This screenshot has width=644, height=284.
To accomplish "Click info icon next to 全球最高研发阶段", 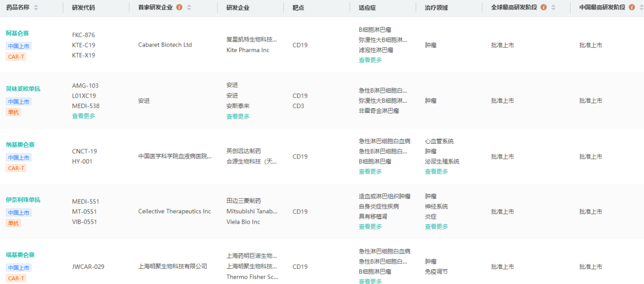I will coord(544,8).
